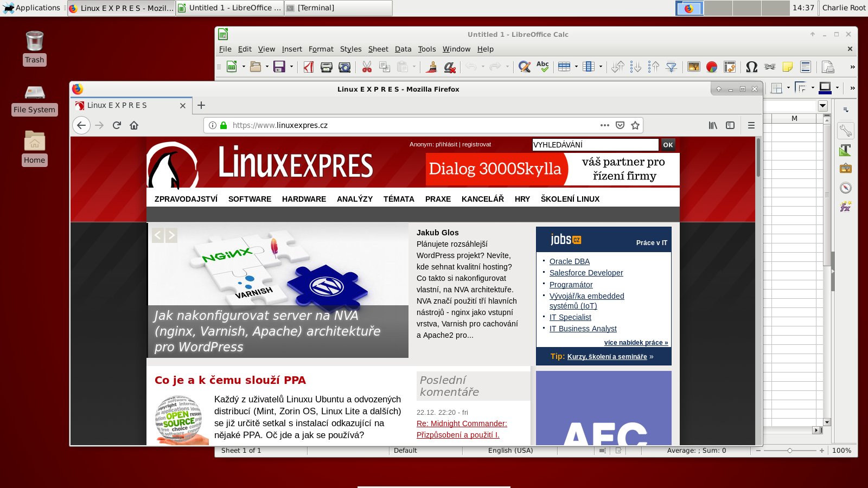Expand Insert Row dropdown arrow in Calc

tap(576, 67)
